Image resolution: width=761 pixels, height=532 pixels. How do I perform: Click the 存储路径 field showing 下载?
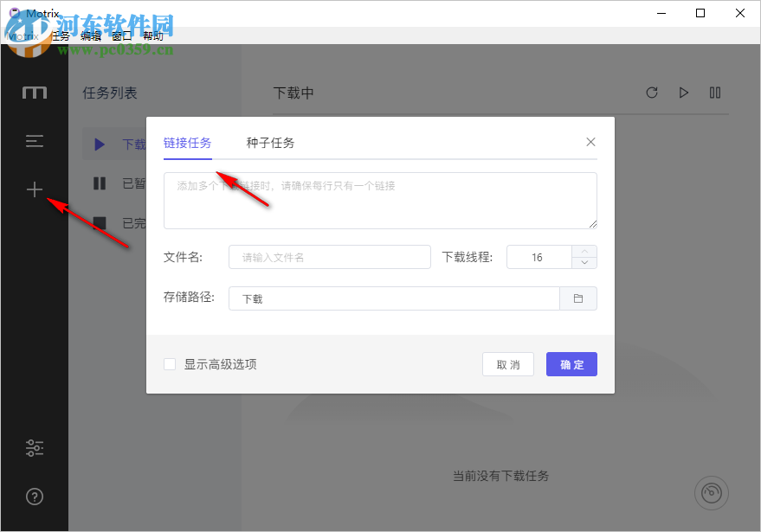394,298
